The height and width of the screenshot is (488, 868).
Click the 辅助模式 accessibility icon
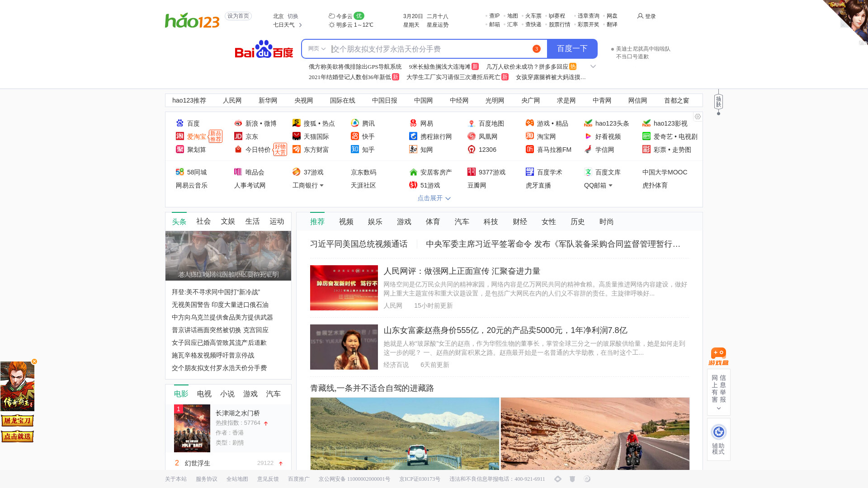[718, 432]
